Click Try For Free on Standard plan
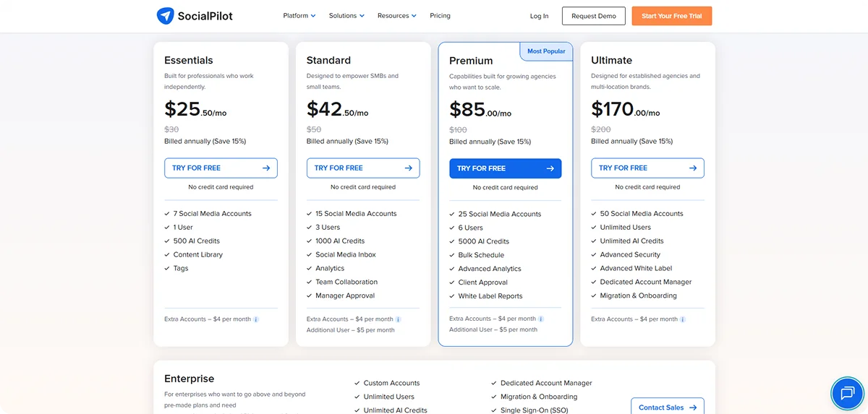This screenshot has height=414, width=868. tap(363, 168)
